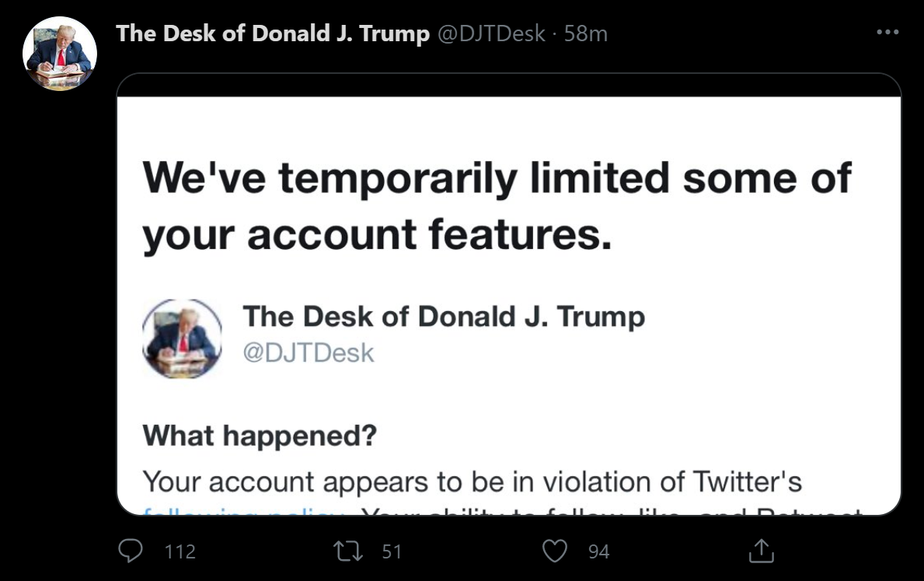
Task: View the 94 likes count
Action: pyautogui.click(x=598, y=551)
